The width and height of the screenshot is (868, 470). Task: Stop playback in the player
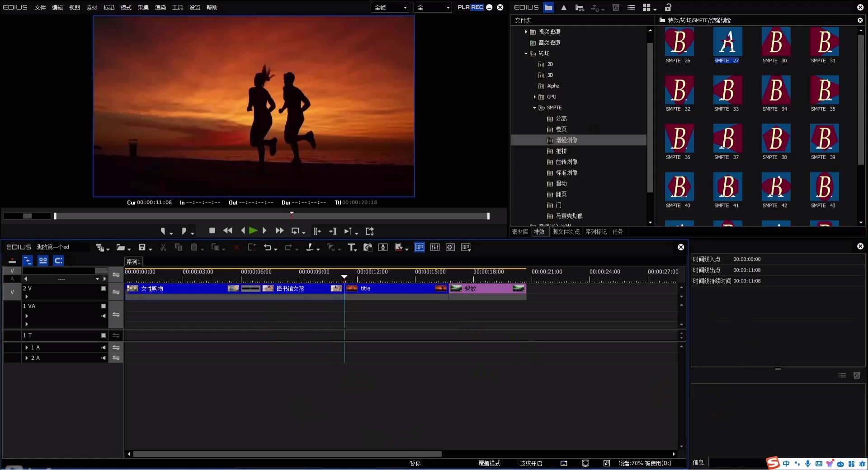coord(212,230)
